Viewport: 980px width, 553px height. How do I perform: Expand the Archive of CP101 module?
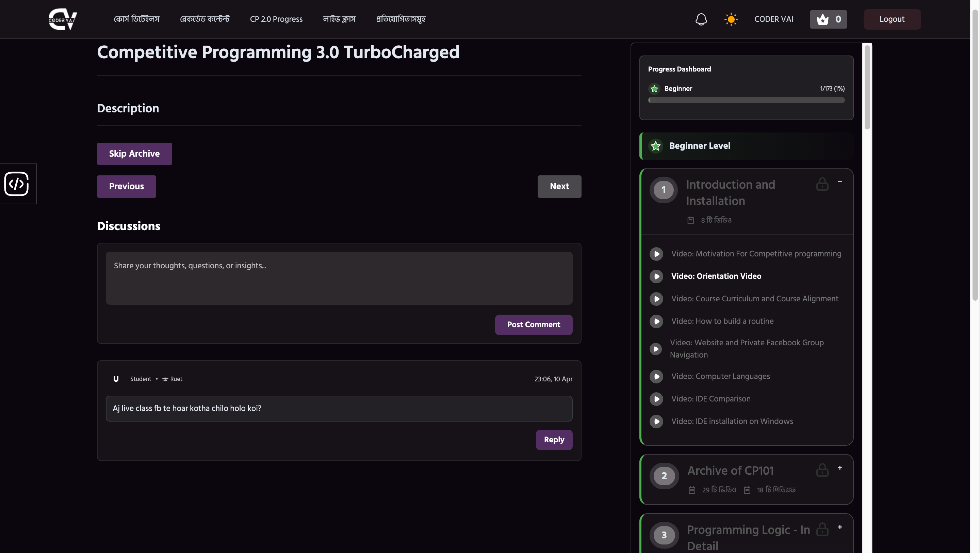(839, 468)
